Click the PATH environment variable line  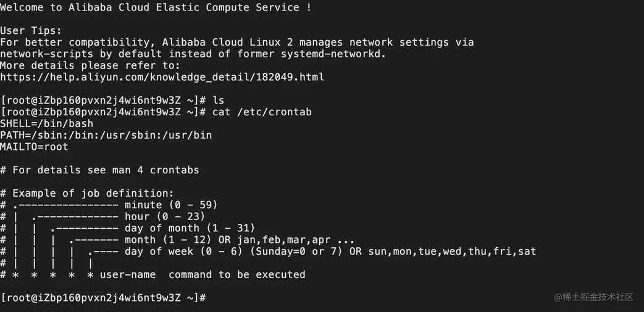[106, 135]
